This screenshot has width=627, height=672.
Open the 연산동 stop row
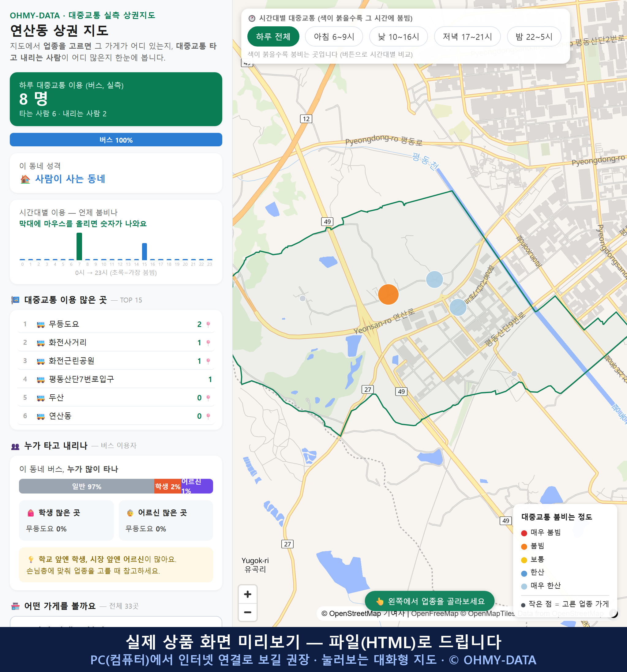[x=116, y=416]
